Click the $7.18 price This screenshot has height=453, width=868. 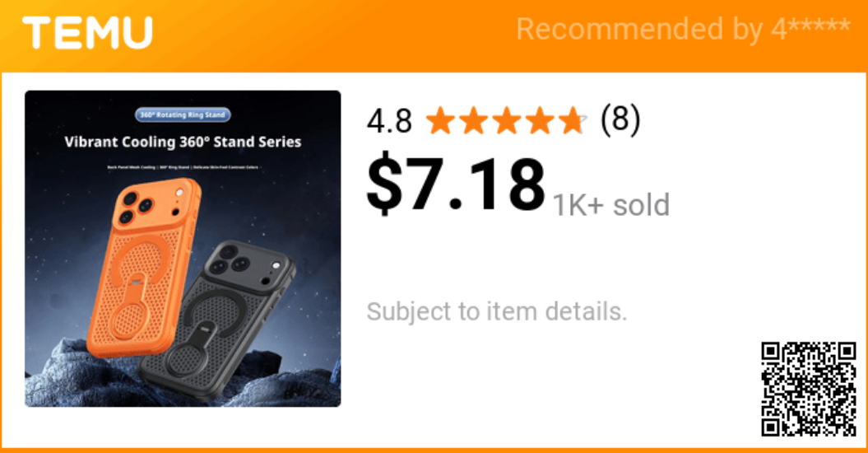[456, 184]
